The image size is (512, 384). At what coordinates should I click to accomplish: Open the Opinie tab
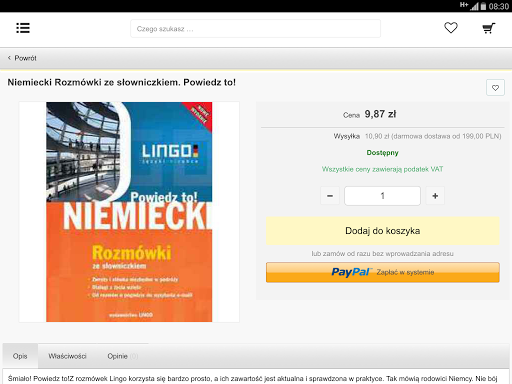[122, 356]
